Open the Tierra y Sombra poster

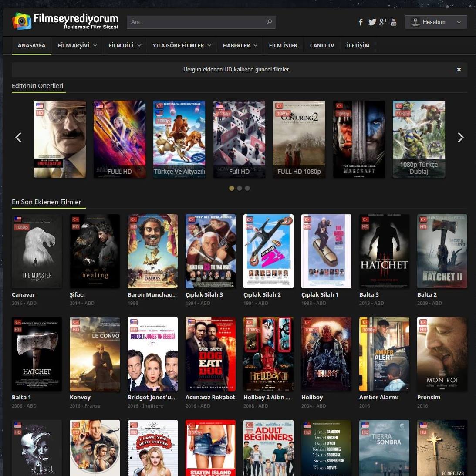pyautogui.click(x=384, y=448)
